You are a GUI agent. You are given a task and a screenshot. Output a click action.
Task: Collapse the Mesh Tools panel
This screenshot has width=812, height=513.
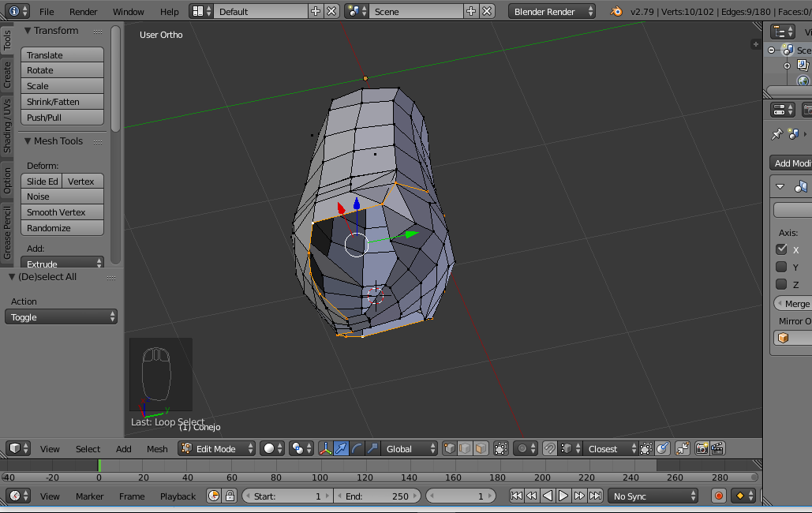click(28, 141)
